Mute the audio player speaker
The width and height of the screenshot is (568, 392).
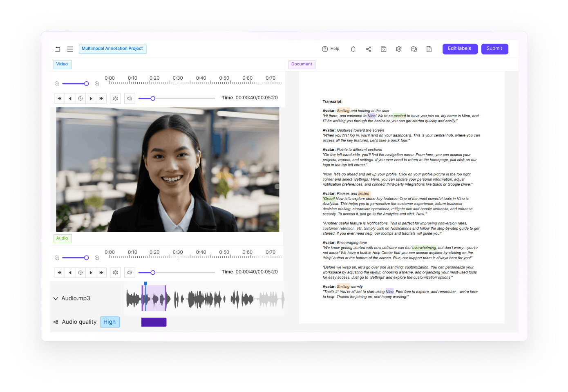(130, 273)
